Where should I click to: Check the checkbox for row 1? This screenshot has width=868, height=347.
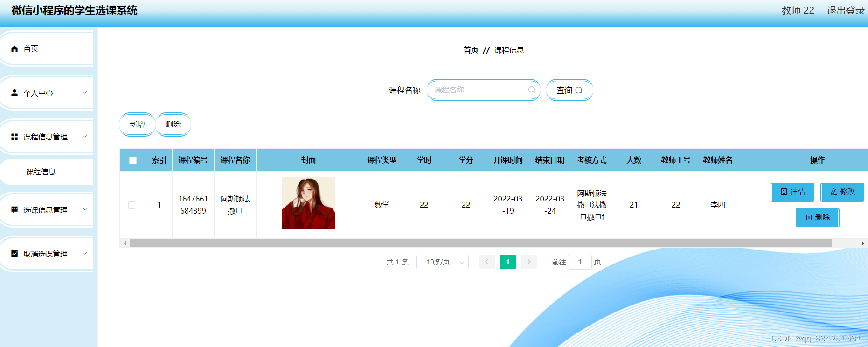(x=132, y=205)
